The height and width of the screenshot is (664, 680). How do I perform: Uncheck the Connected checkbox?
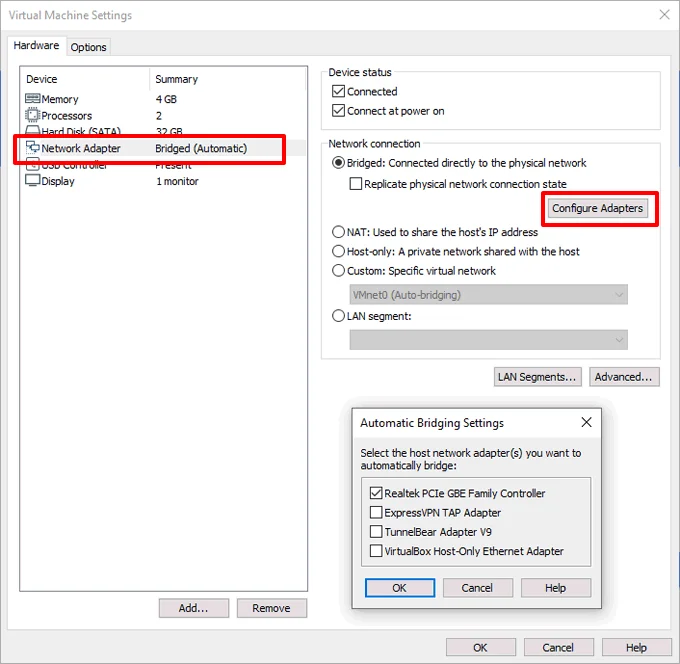(x=338, y=91)
